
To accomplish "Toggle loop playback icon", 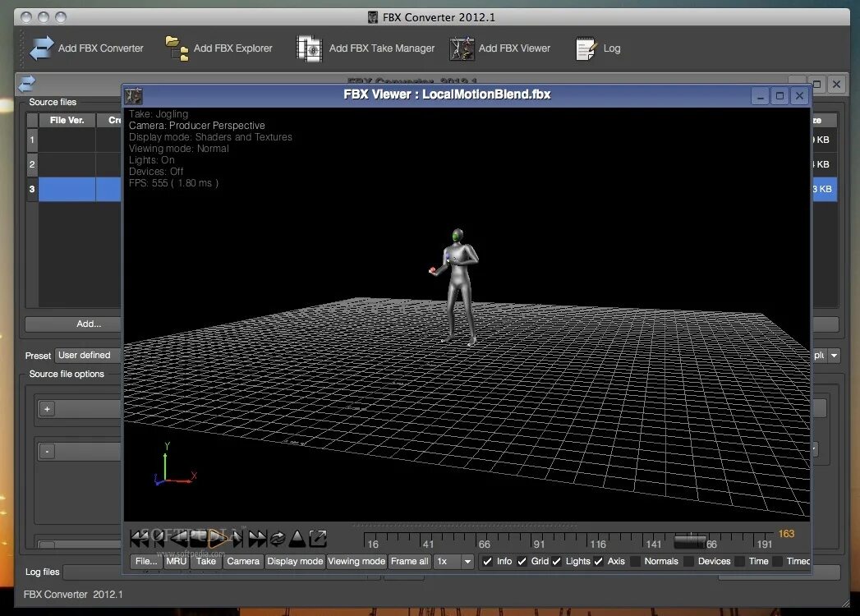I will point(278,539).
